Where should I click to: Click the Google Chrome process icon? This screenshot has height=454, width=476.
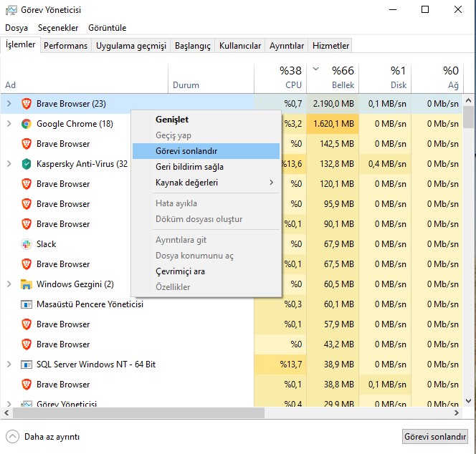coord(27,124)
